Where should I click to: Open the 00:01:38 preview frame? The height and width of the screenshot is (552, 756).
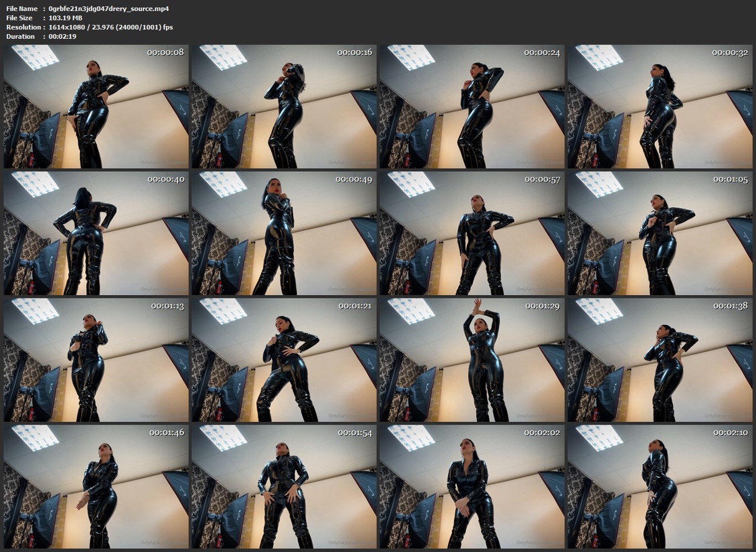[x=660, y=360]
